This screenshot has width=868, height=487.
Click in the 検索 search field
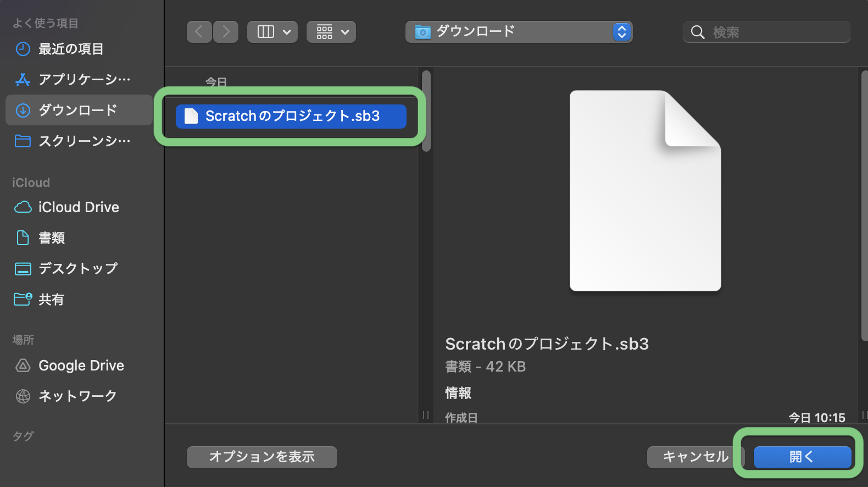tap(775, 32)
